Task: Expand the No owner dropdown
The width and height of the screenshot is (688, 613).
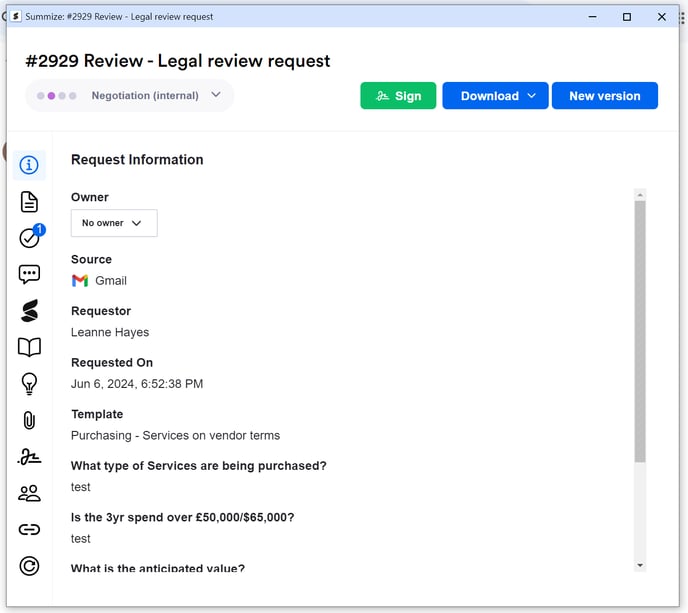Action: click(113, 223)
